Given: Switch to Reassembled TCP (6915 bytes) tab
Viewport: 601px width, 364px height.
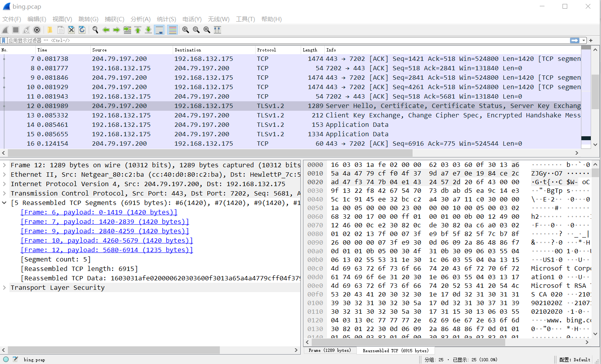Looking at the screenshot, I should click(x=396, y=351).
